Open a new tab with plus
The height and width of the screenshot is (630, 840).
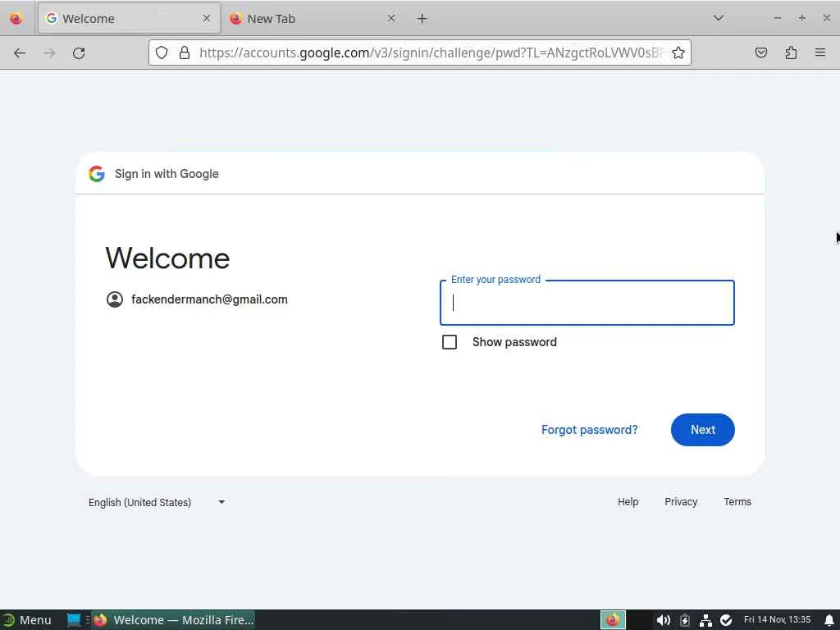click(422, 19)
